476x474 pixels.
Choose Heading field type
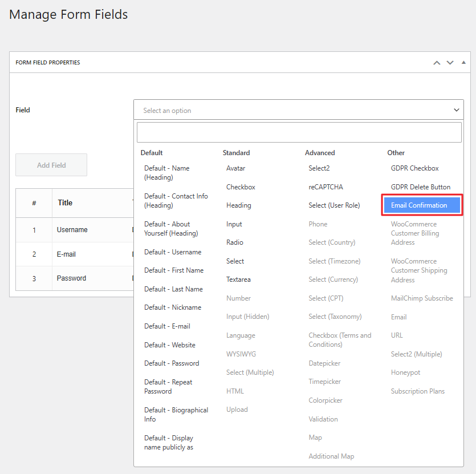pyautogui.click(x=239, y=205)
